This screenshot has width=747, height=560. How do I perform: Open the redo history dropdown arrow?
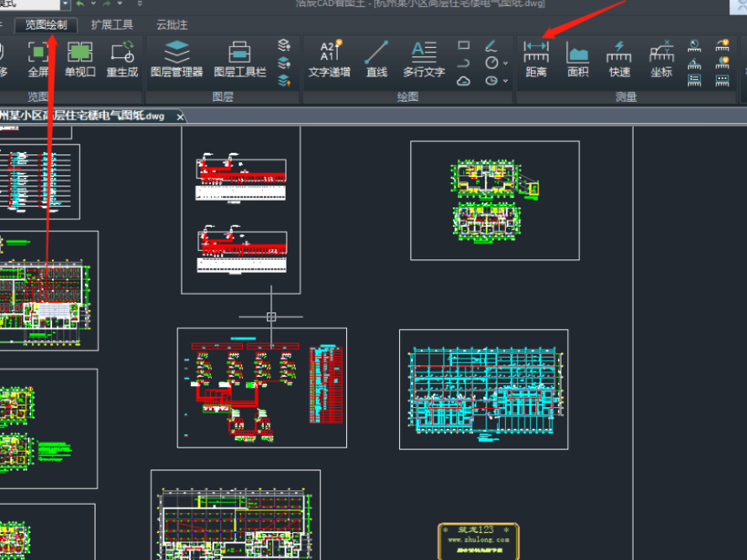119,4
